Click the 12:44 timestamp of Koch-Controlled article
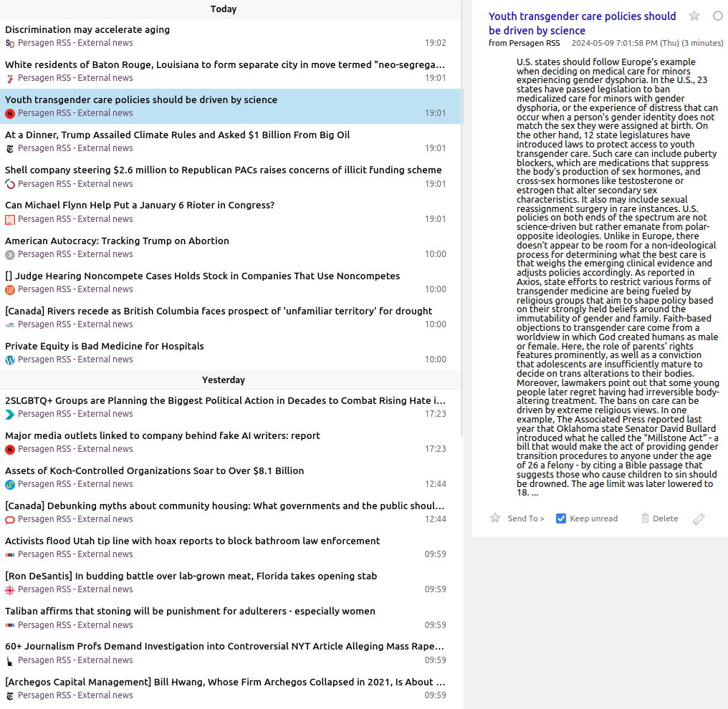 click(436, 484)
